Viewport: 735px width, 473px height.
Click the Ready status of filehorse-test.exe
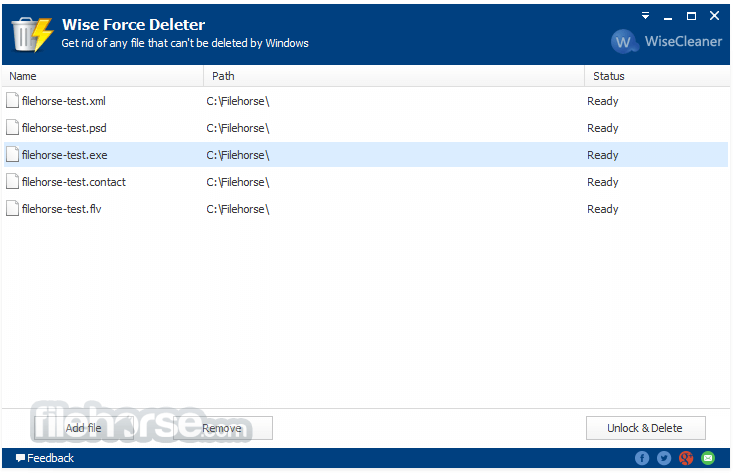(x=602, y=156)
